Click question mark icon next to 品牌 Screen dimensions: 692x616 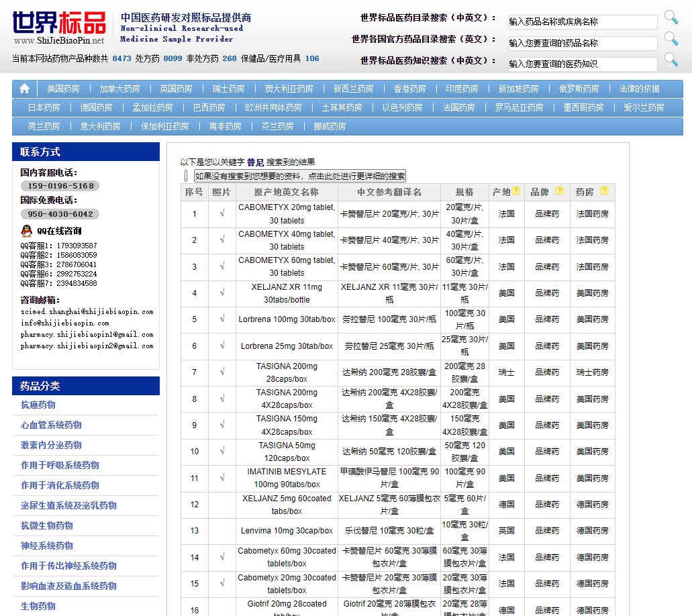(x=559, y=191)
